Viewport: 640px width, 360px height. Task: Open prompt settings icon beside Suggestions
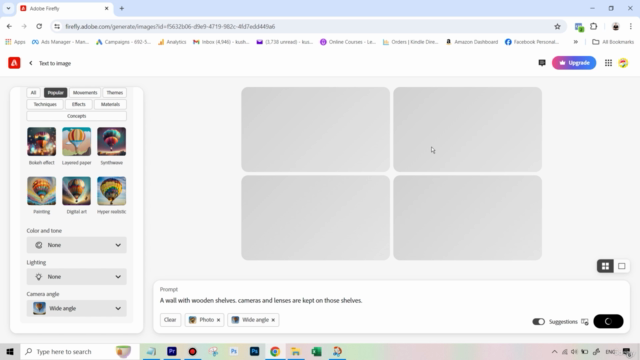[x=584, y=322]
